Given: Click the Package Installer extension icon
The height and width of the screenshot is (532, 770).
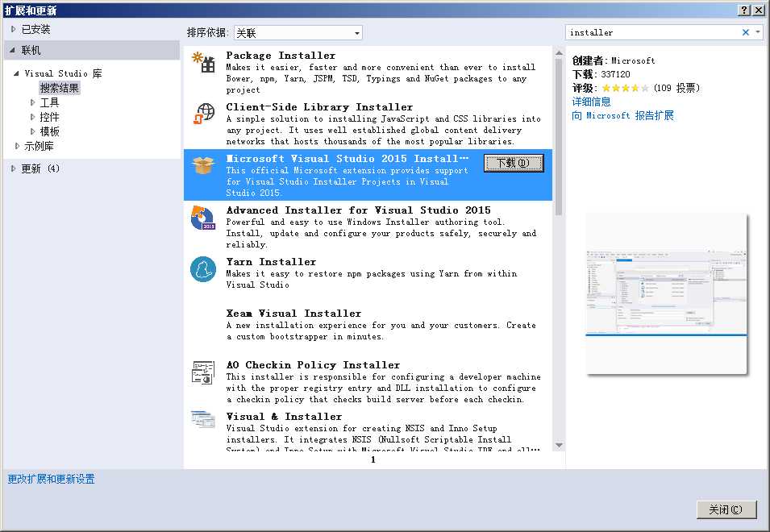Looking at the screenshot, I should pyautogui.click(x=203, y=62).
